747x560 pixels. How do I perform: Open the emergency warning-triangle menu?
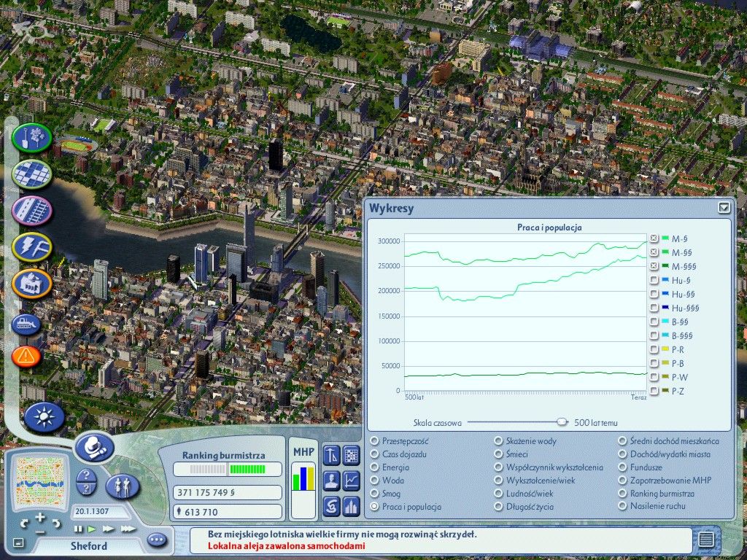[x=26, y=356]
